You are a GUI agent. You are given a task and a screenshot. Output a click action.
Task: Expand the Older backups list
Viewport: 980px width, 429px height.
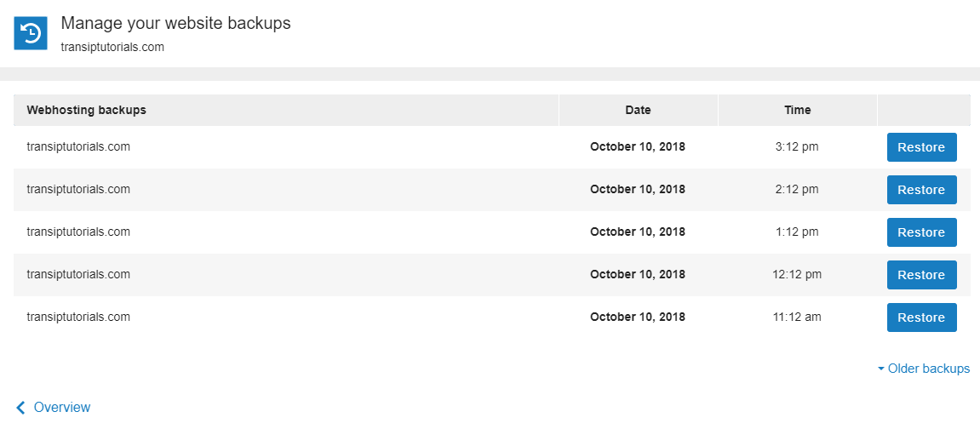(x=924, y=369)
